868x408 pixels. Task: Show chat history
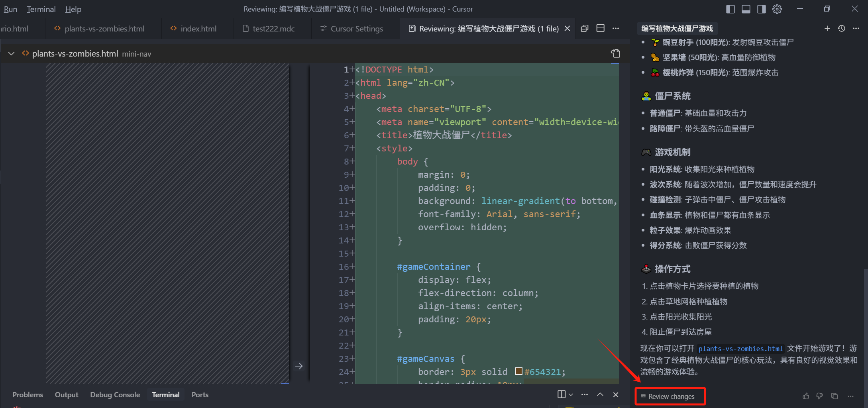[x=842, y=28]
